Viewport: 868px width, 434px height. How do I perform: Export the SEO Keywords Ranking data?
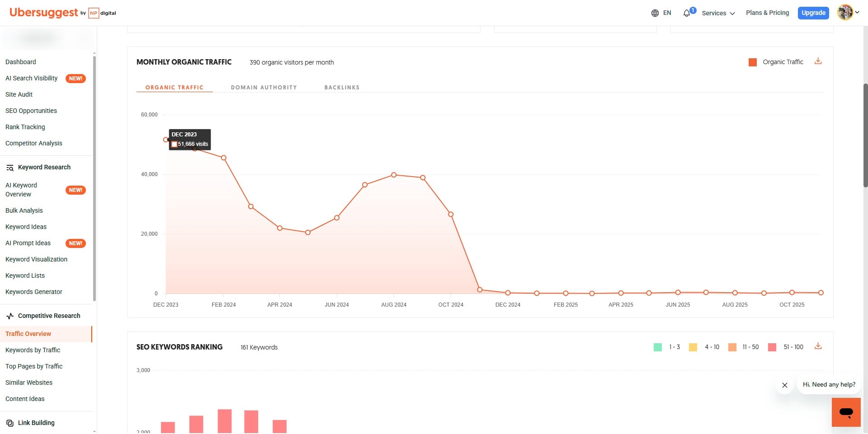click(x=818, y=346)
